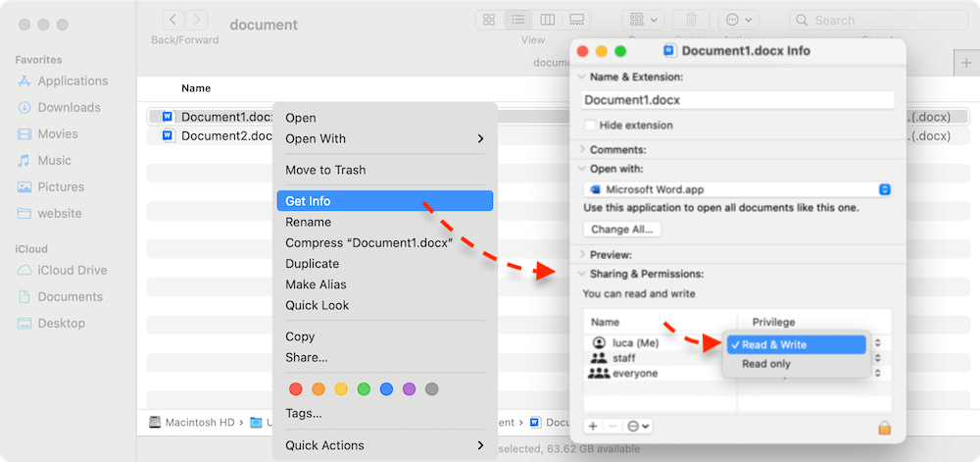Choose Copy from context menu

[385, 337]
